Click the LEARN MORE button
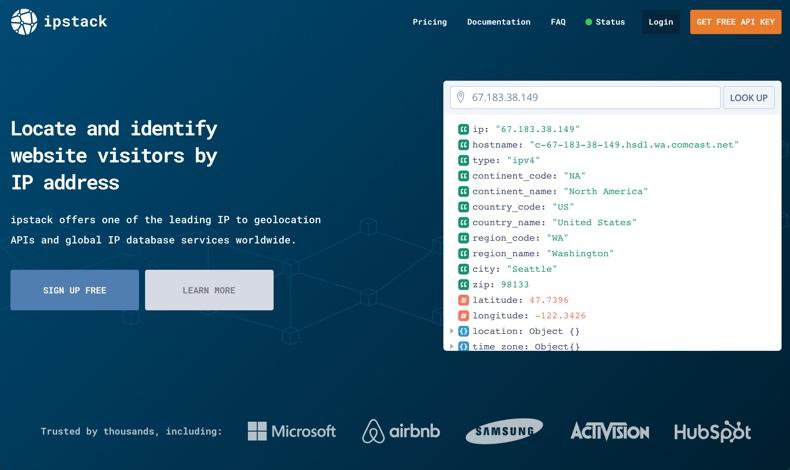 point(209,290)
